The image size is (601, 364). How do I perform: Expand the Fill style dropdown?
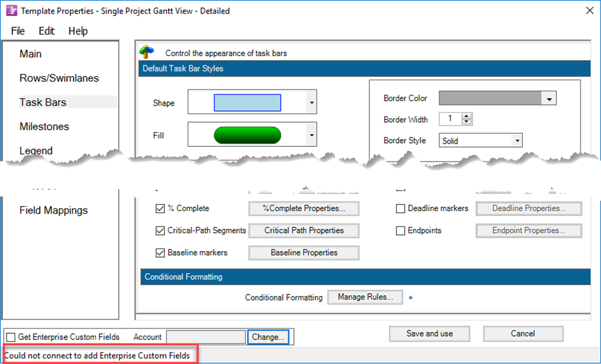(x=311, y=136)
